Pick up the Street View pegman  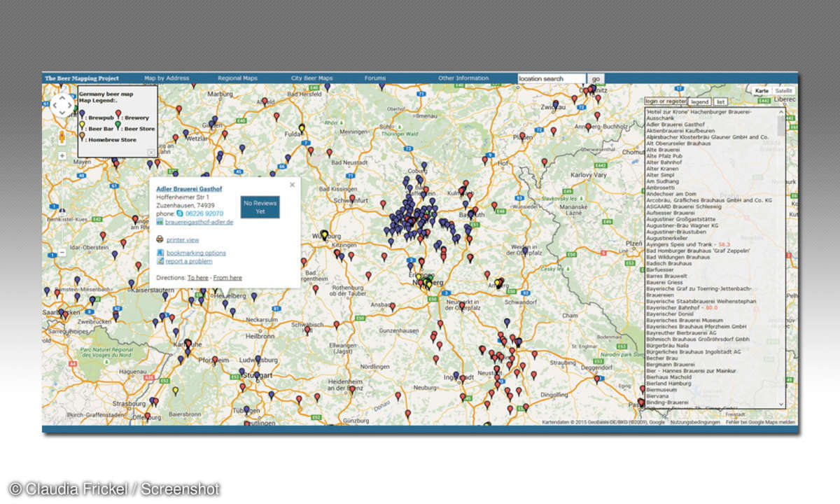click(x=62, y=137)
